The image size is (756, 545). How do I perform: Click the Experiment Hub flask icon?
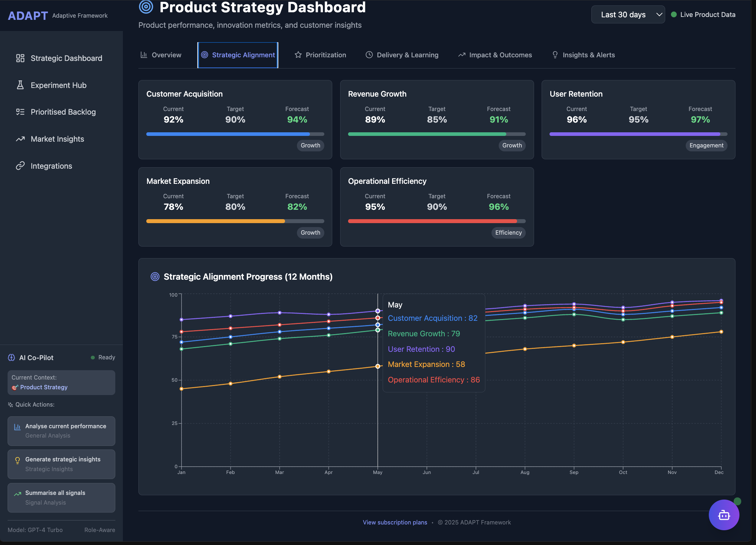tap(20, 85)
